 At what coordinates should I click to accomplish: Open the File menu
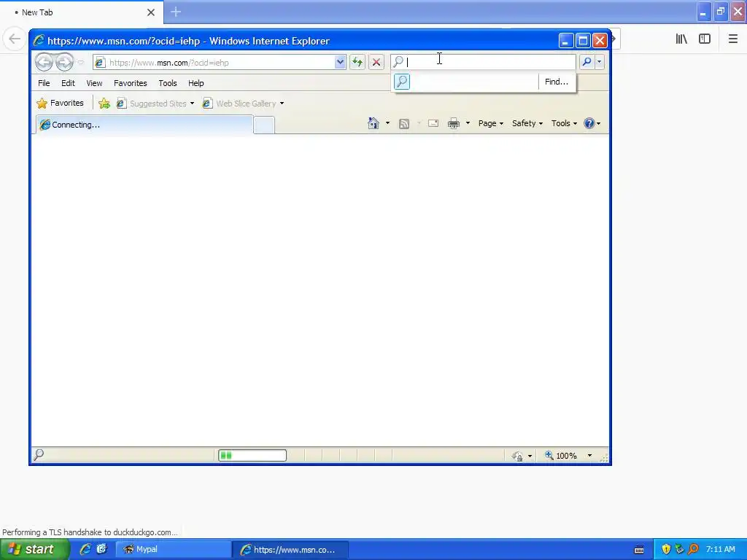(44, 83)
